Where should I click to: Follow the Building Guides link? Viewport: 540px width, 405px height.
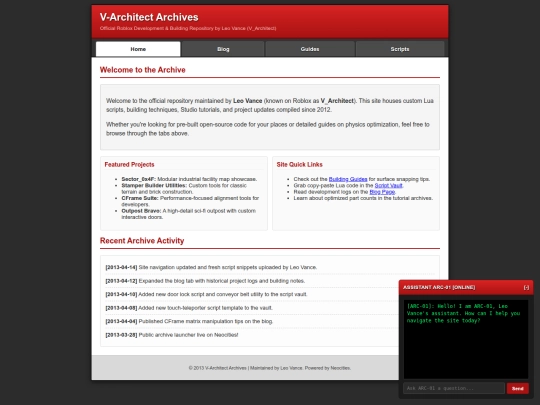[348, 179]
